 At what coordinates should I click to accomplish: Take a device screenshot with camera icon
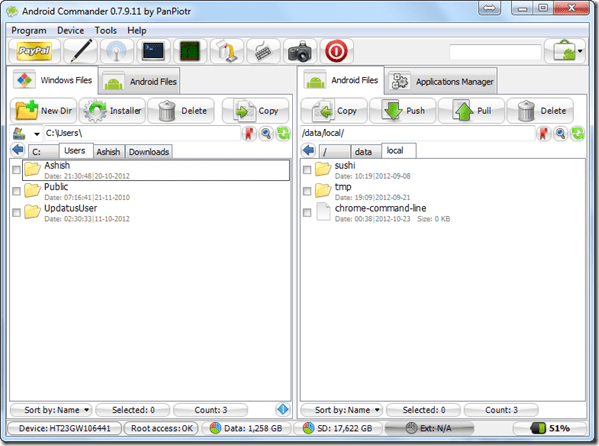pyautogui.click(x=300, y=51)
